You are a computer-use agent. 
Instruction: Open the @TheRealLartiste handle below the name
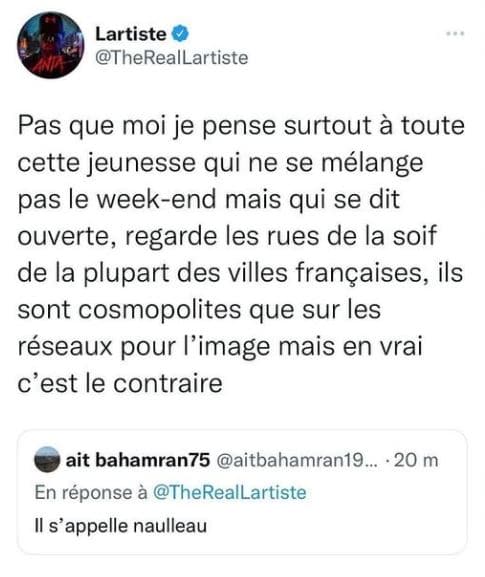click(x=171, y=58)
